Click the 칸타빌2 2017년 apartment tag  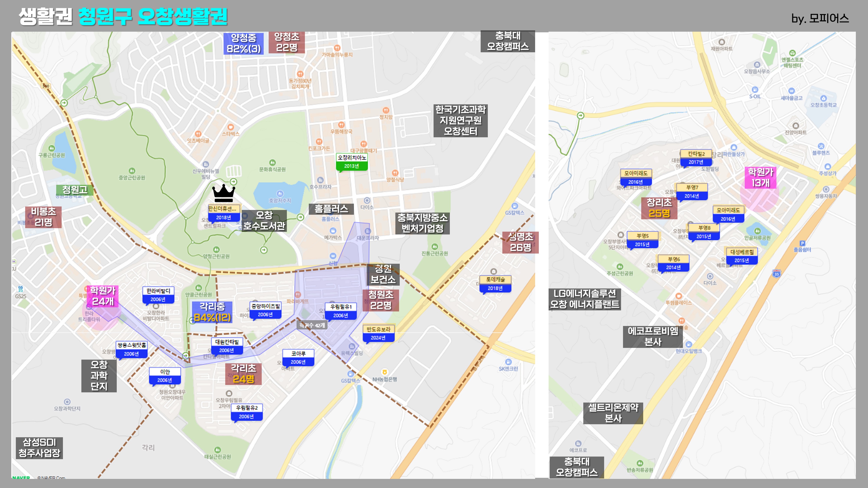click(696, 158)
